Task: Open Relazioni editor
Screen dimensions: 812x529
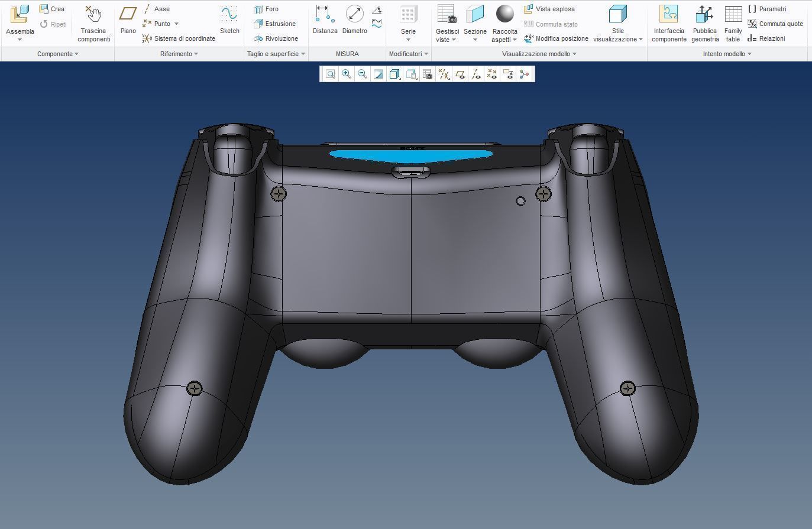Action: (766, 38)
